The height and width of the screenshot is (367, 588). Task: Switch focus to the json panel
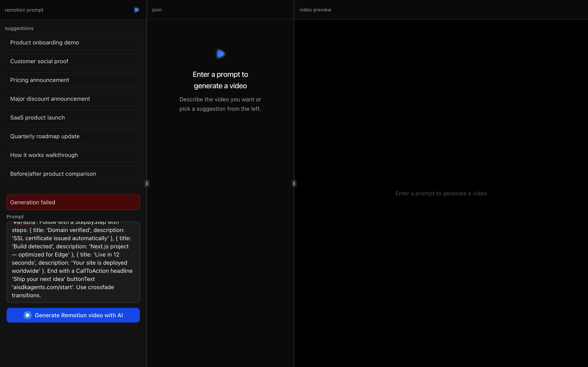157,10
